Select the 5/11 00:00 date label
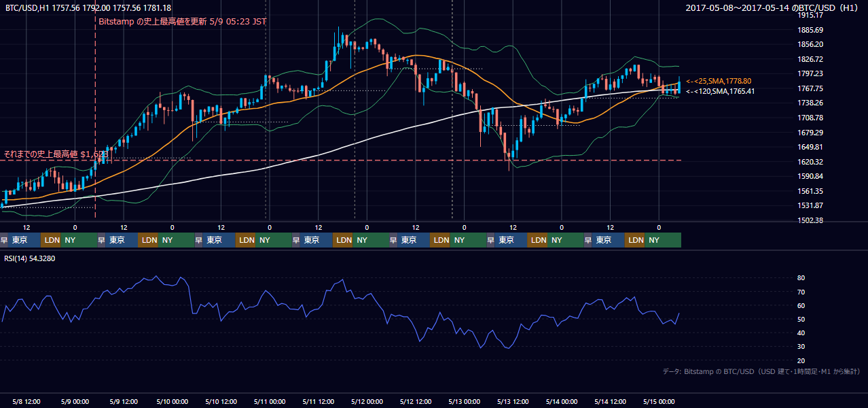 270,401
